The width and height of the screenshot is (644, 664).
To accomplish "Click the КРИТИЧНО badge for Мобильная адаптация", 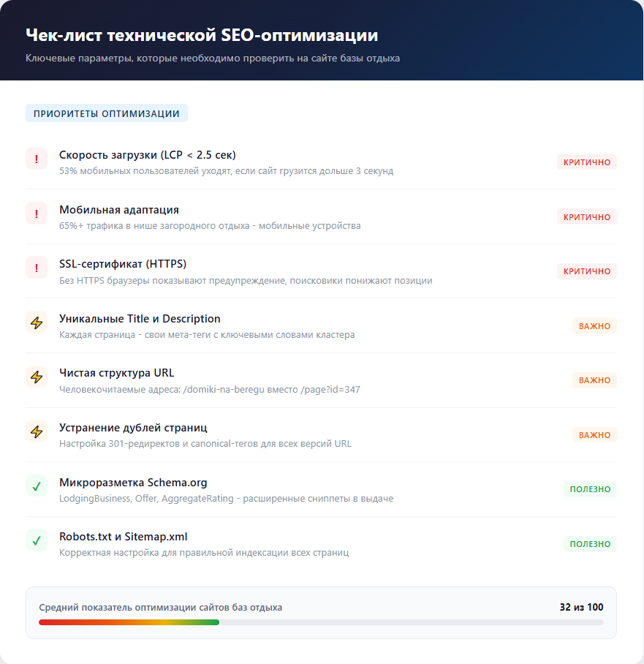I will (x=586, y=216).
